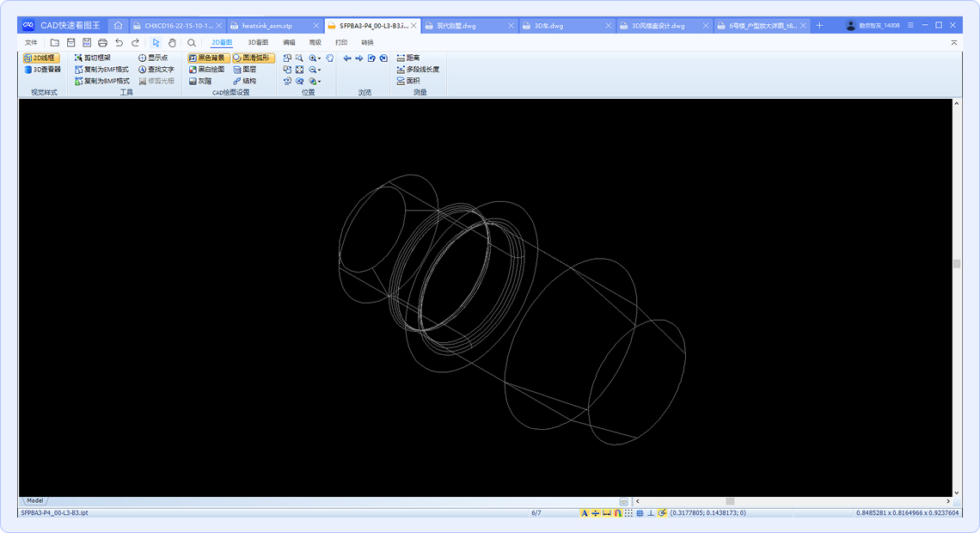Expand the third zoom globe dropdown arrow

[x=320, y=81]
